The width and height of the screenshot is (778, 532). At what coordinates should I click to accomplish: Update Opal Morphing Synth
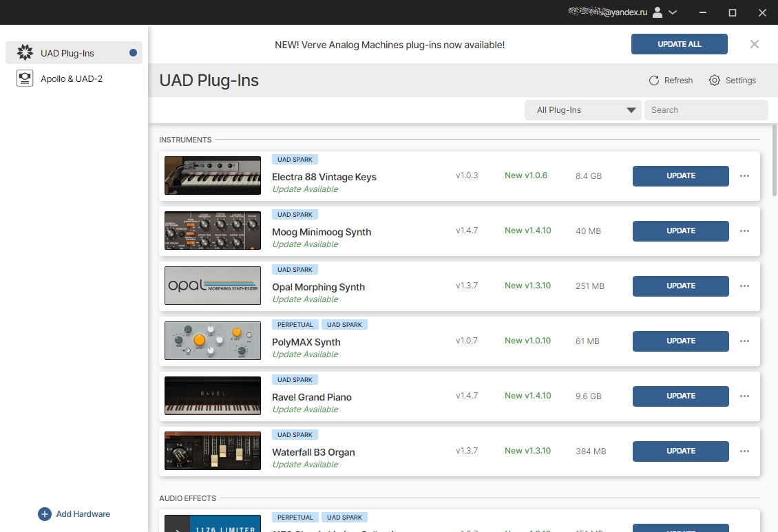(x=681, y=286)
